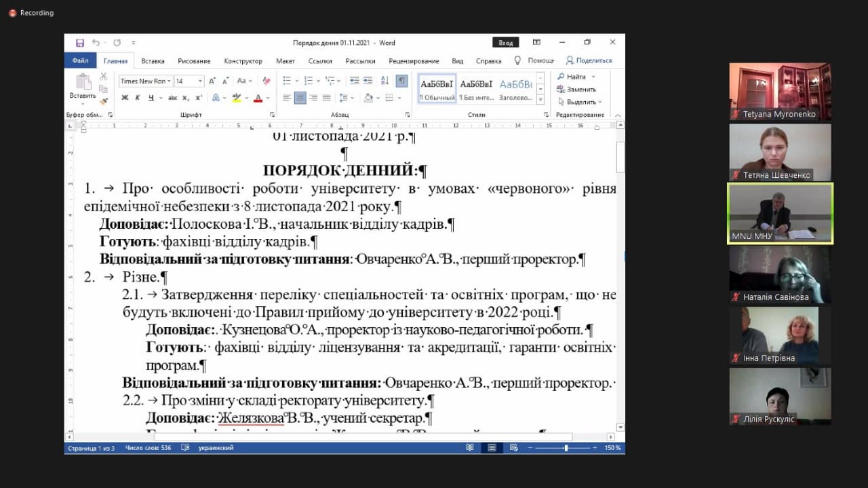Click the Increase Indent icon
This screenshot has height=488, width=868.
point(368,81)
